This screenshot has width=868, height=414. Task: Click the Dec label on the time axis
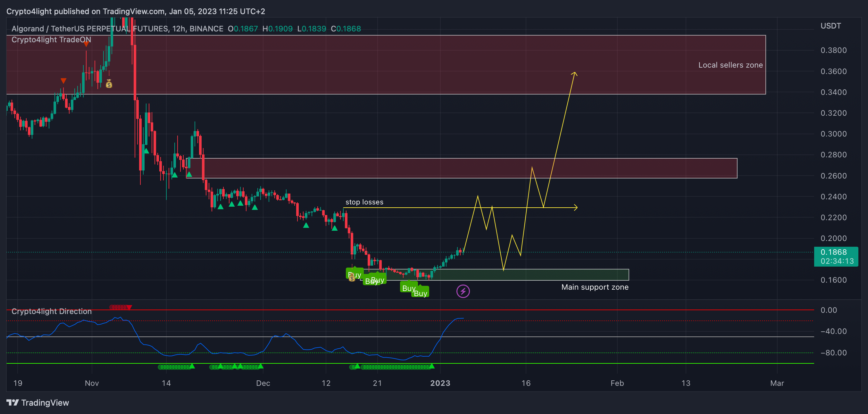(x=263, y=383)
